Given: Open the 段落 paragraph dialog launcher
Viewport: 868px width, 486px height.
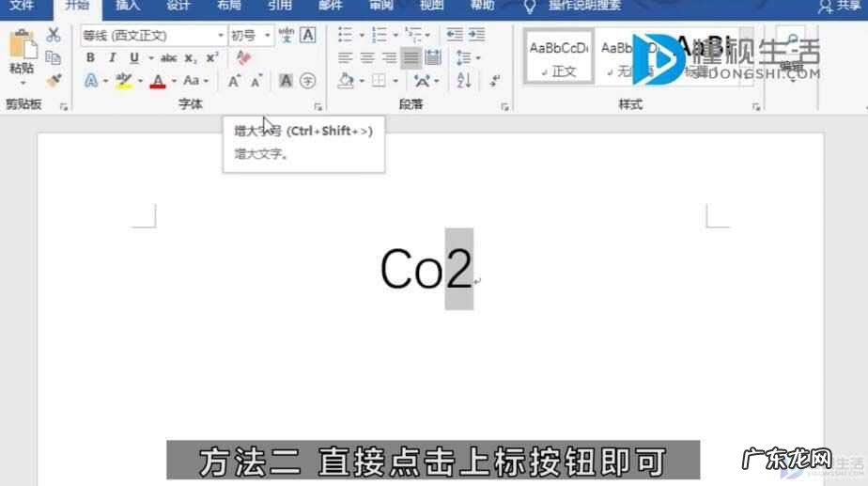Looking at the screenshot, I should (x=504, y=107).
